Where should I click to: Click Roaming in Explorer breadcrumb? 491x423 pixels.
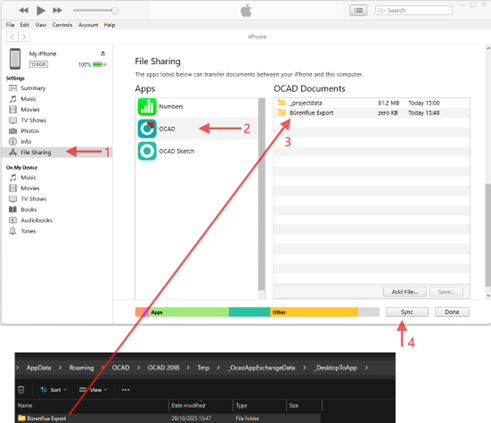81,368
